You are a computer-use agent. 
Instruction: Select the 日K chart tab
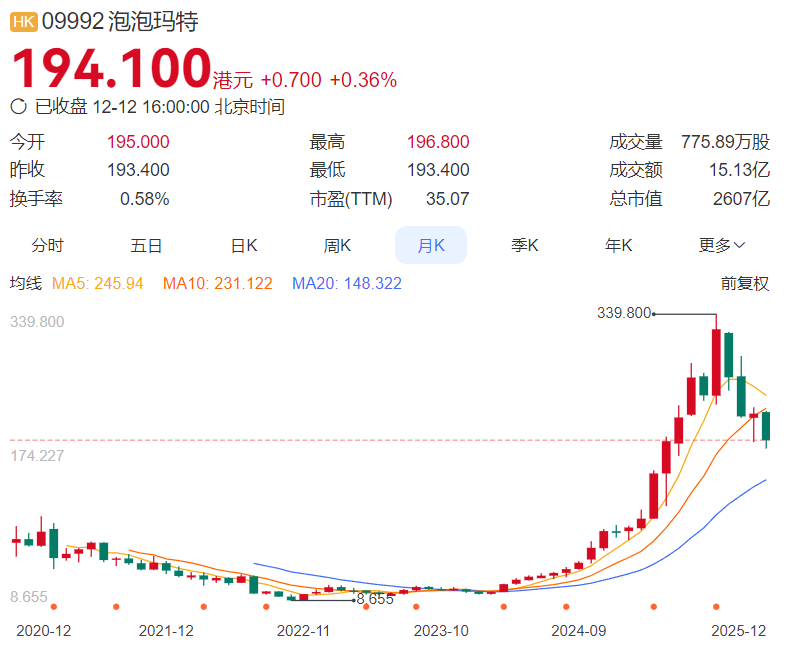tap(244, 245)
